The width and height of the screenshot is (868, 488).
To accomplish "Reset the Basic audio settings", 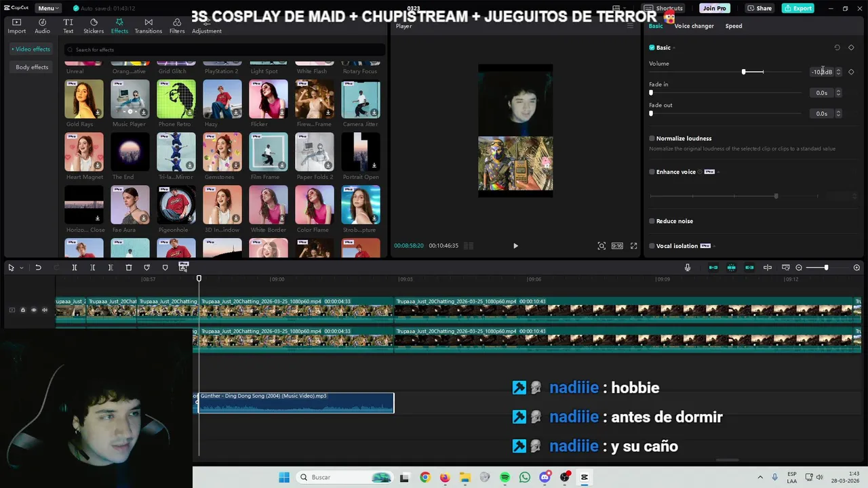I will 837,47.
